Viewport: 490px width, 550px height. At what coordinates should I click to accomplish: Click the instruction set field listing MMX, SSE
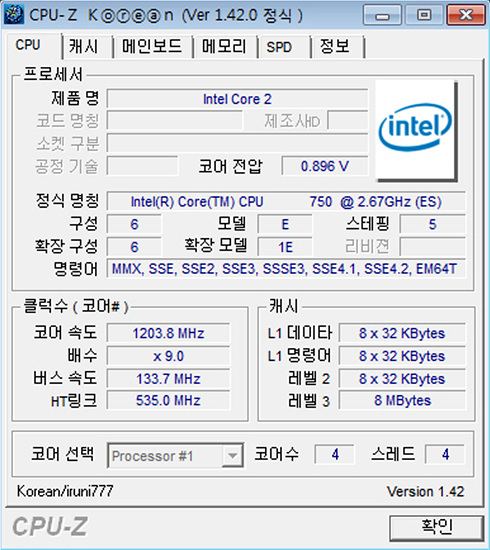tap(286, 269)
